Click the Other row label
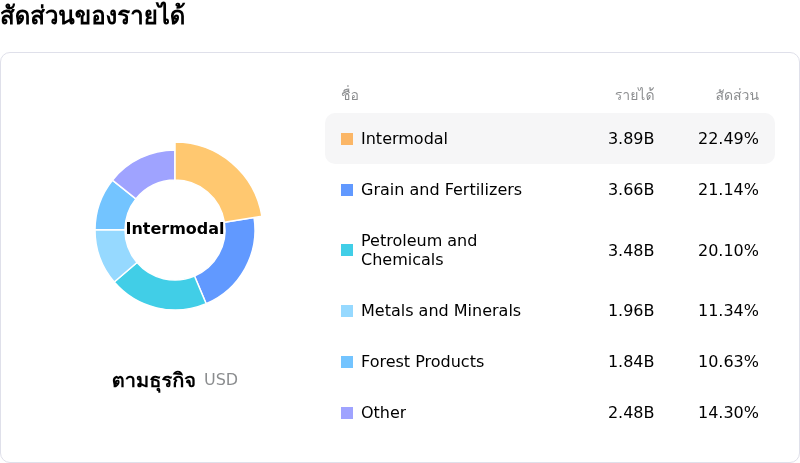Image resolution: width=800 pixels, height=463 pixels. [383, 413]
